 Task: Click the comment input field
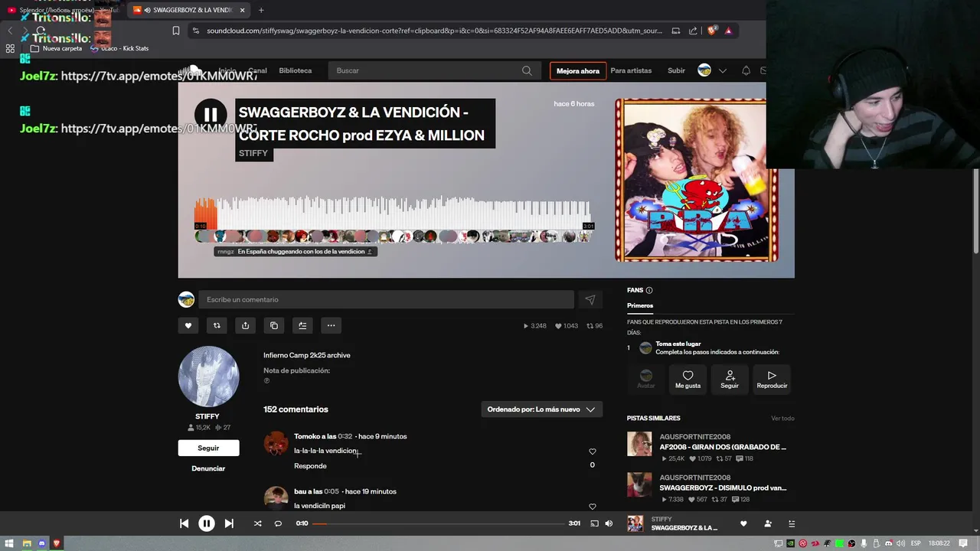pyautogui.click(x=386, y=299)
